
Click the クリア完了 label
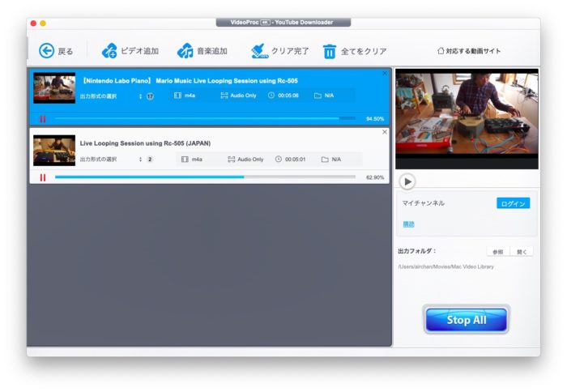click(290, 51)
